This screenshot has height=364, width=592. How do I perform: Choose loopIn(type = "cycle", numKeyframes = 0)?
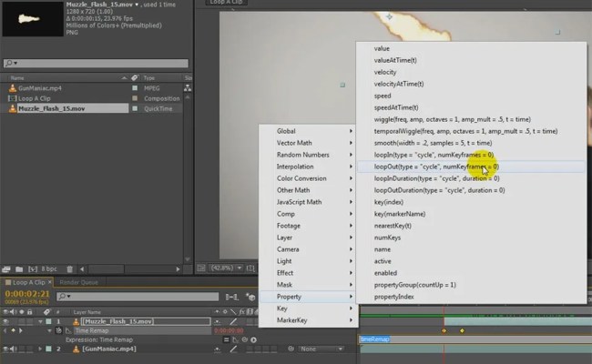[x=471, y=155]
